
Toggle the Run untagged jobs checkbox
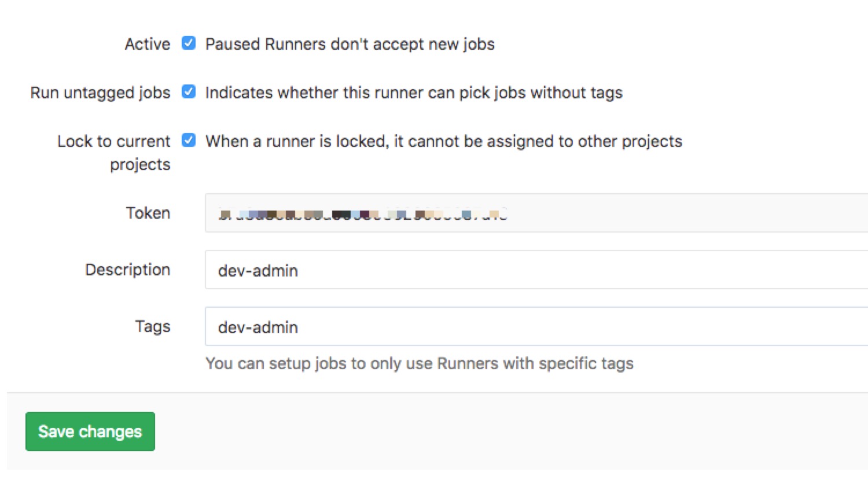point(188,91)
